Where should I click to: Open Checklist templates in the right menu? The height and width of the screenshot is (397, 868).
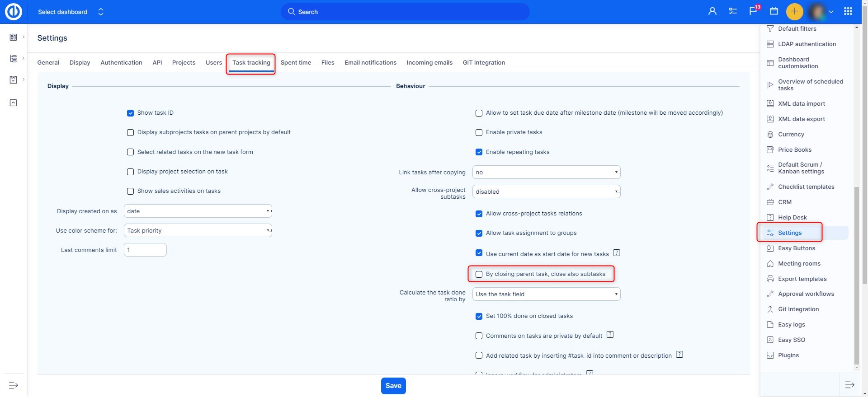(806, 187)
